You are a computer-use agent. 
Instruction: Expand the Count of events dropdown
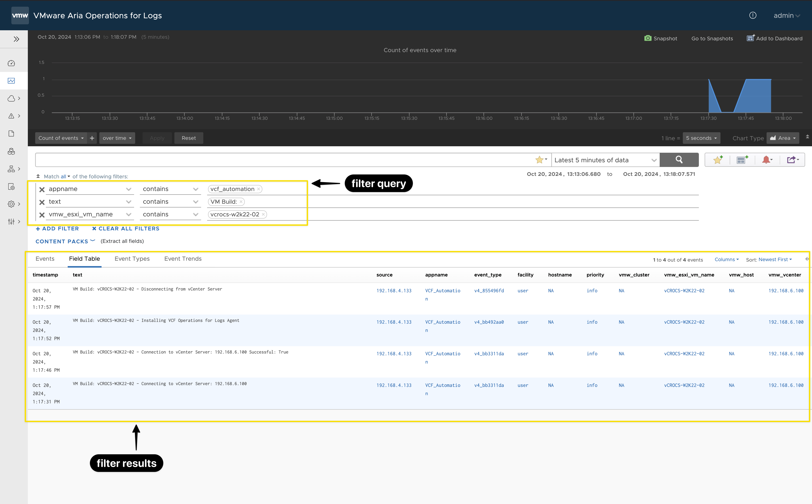pyautogui.click(x=61, y=138)
